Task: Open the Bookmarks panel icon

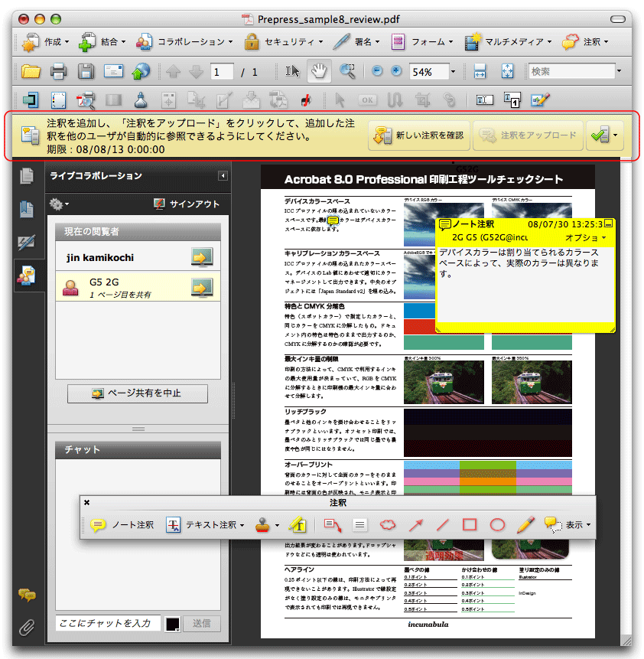Action: point(27,209)
